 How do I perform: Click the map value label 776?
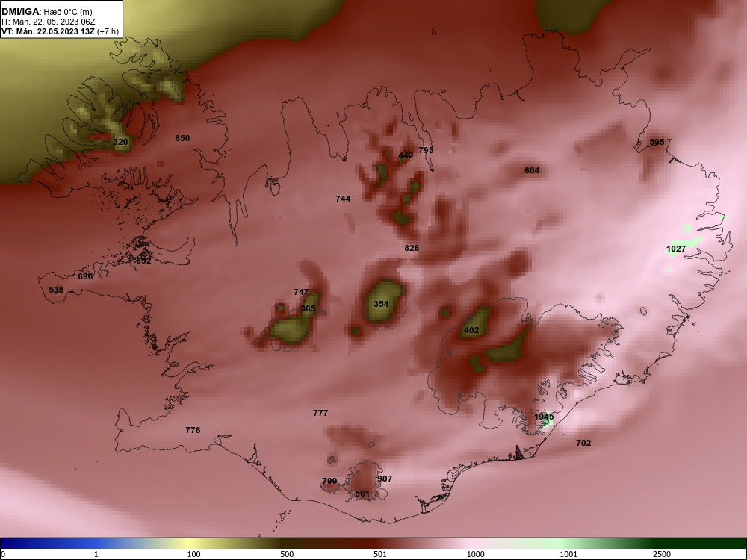tap(193, 430)
